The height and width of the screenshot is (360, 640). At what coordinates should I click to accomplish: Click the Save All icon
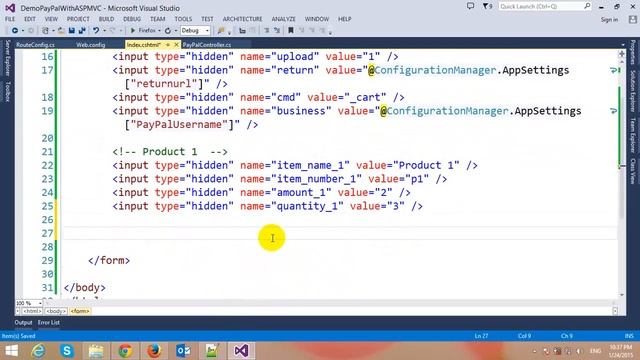pyautogui.click(x=82, y=31)
